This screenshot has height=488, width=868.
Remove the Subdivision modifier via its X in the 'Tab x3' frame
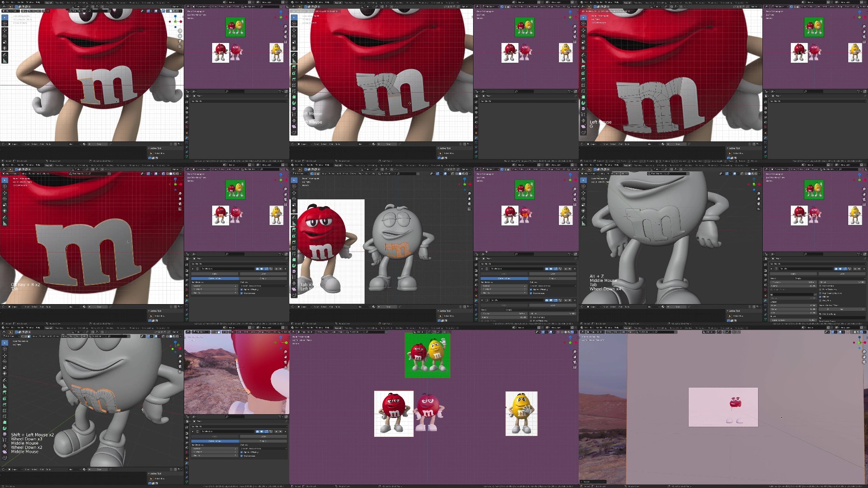pyautogui.click(x=575, y=269)
